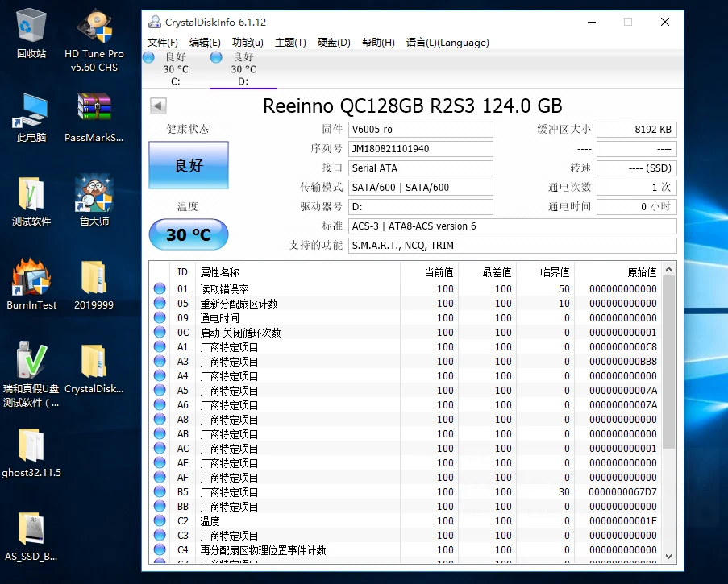This screenshot has width=728, height=584.
Task: Switch to the C: disk tab
Action: (176, 69)
